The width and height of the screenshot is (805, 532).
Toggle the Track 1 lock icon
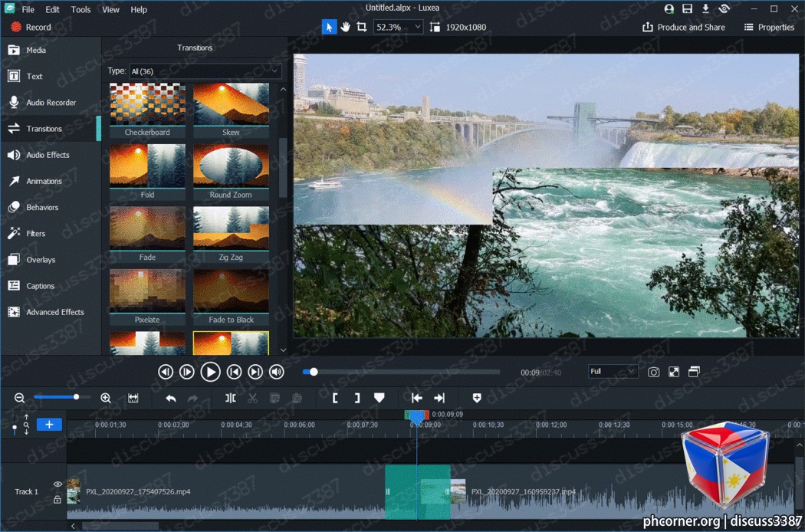point(58,499)
